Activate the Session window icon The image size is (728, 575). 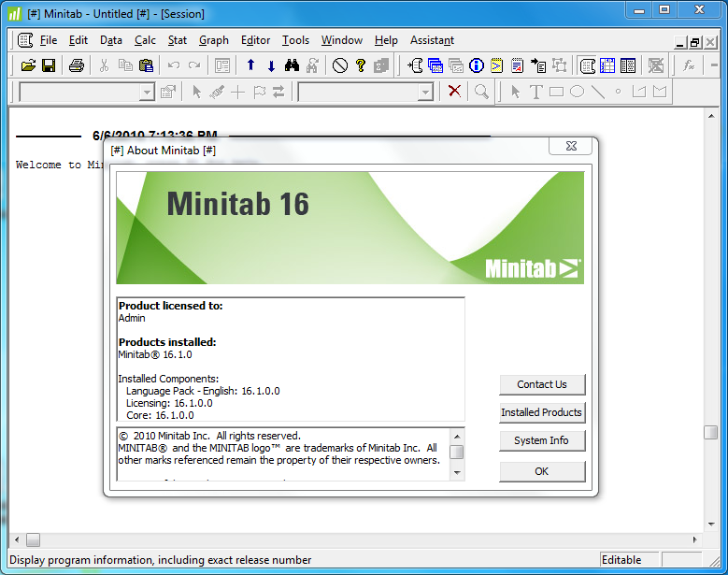coord(587,65)
